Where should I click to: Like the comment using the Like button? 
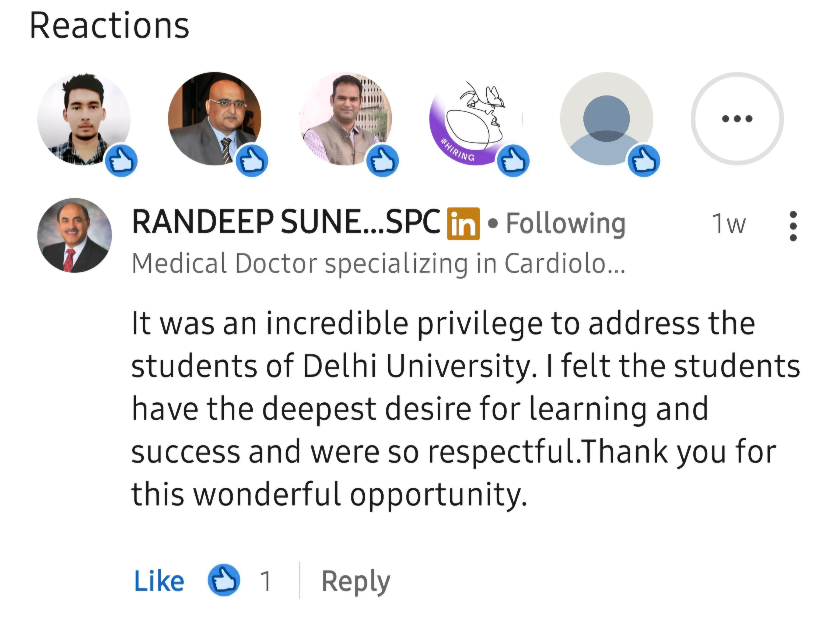point(159,581)
